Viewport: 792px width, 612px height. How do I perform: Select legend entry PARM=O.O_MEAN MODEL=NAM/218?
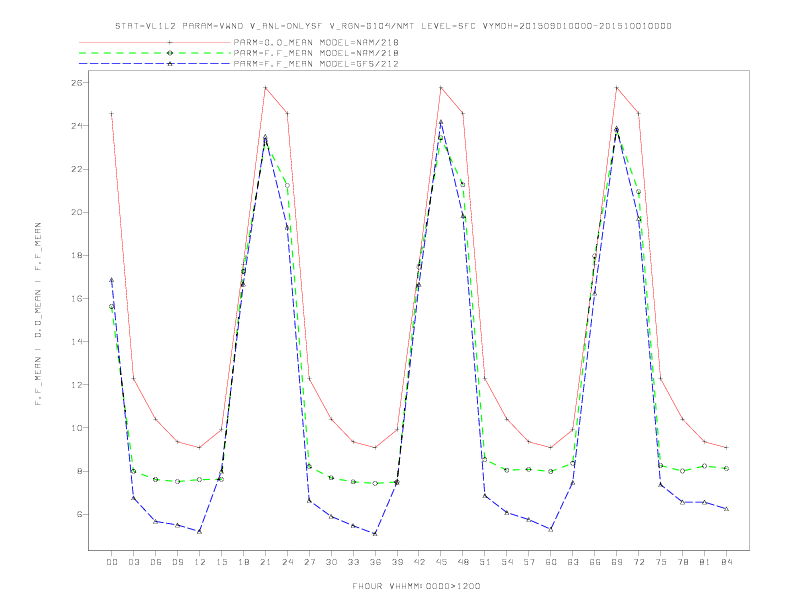pyautogui.click(x=316, y=42)
